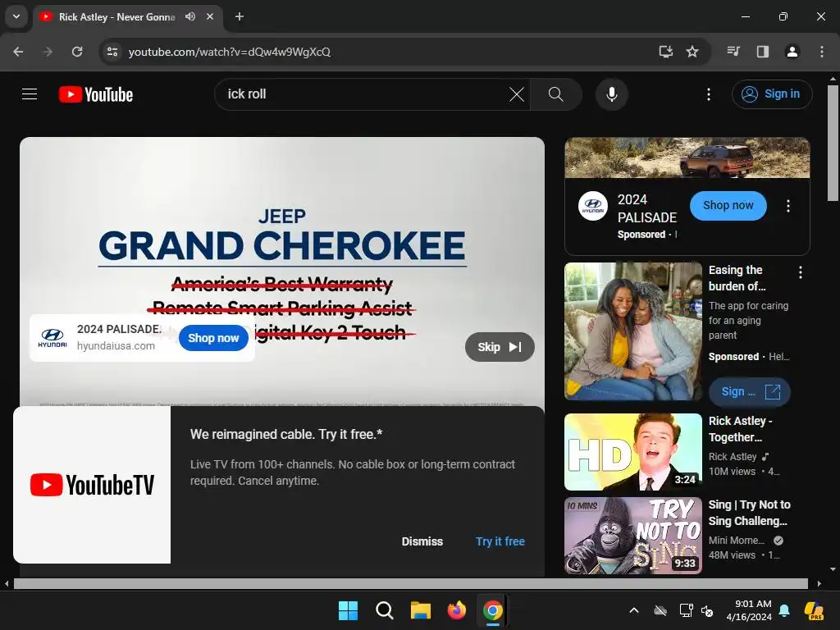
Task: Reload the YouTube page
Action: pyautogui.click(x=77, y=52)
